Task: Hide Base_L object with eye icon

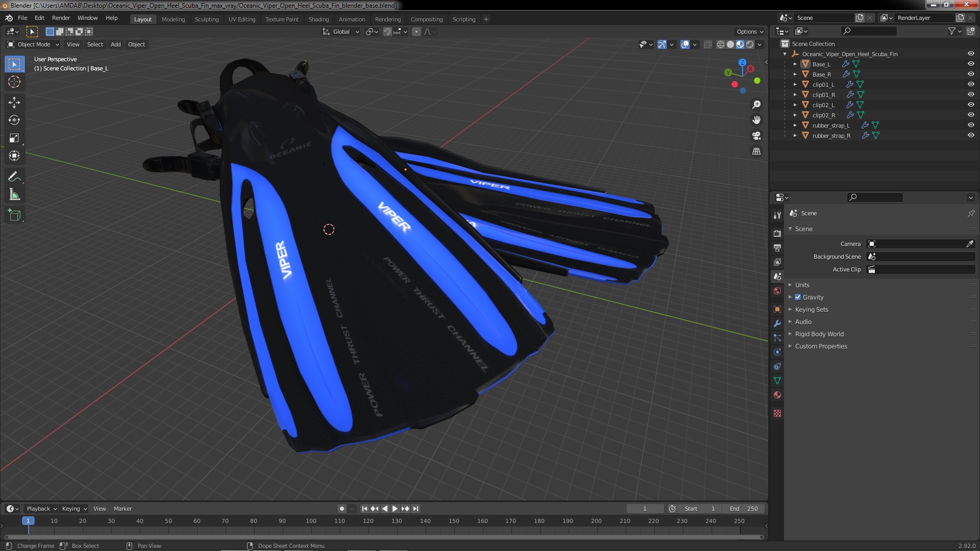Action: 971,64
